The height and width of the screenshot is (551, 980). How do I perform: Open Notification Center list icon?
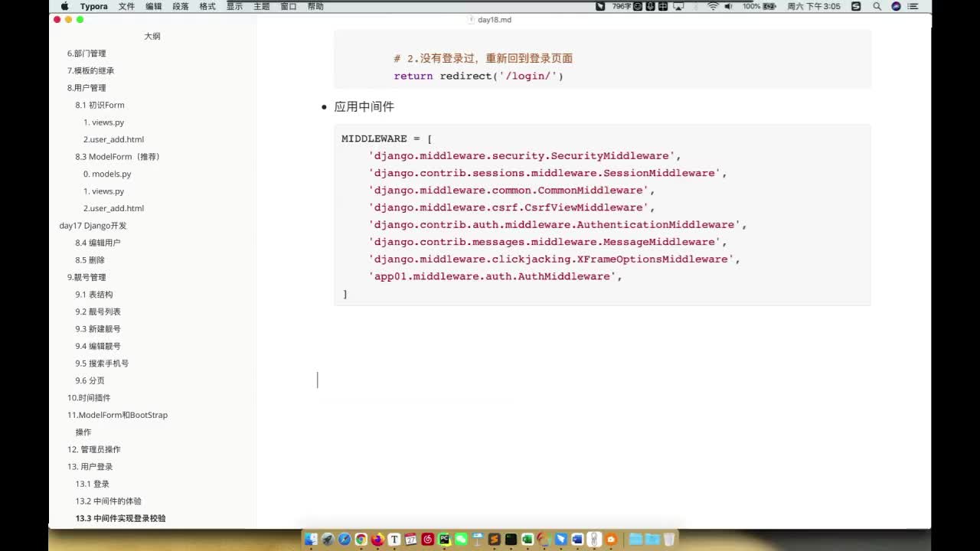pyautogui.click(x=913, y=6)
